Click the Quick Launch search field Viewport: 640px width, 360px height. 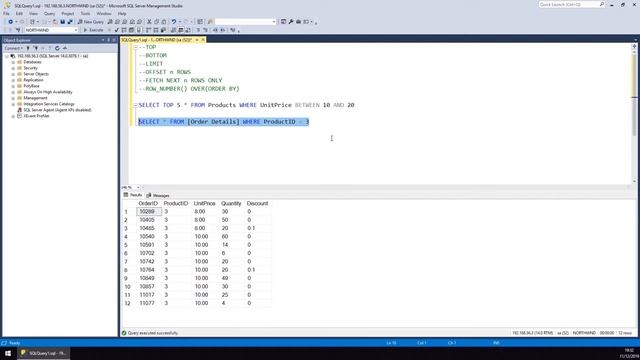pyautogui.click(x=571, y=4)
